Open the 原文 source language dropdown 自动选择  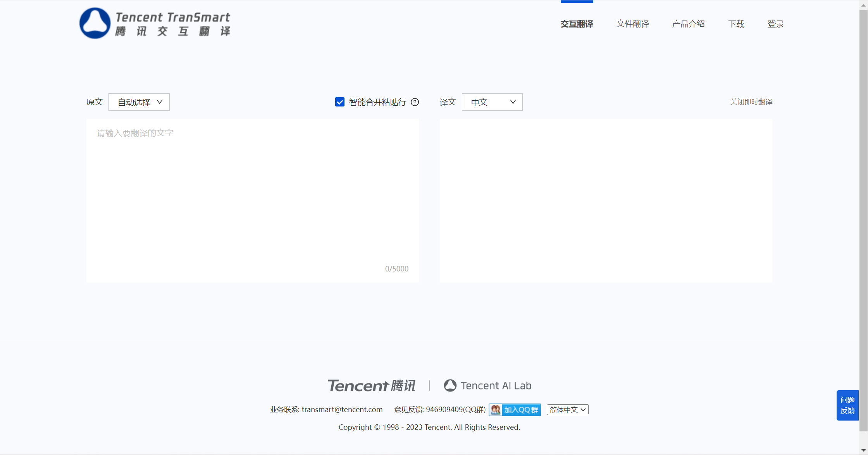click(139, 102)
